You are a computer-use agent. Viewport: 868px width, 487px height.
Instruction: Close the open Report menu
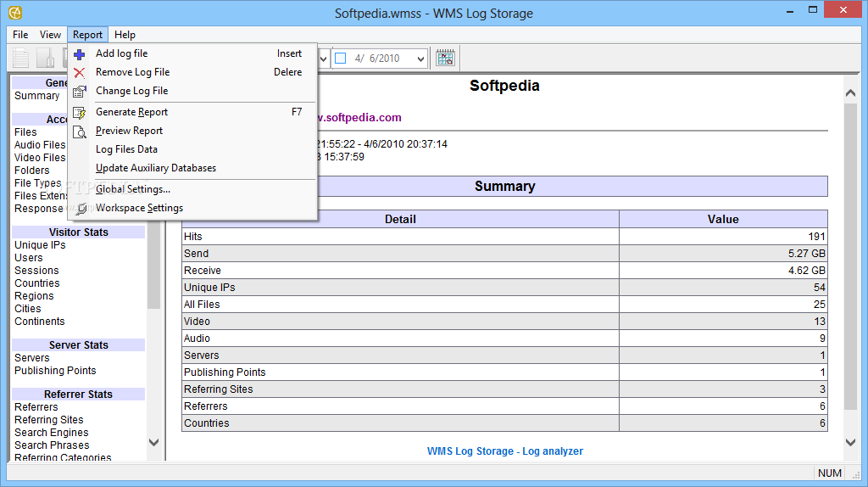coord(87,34)
